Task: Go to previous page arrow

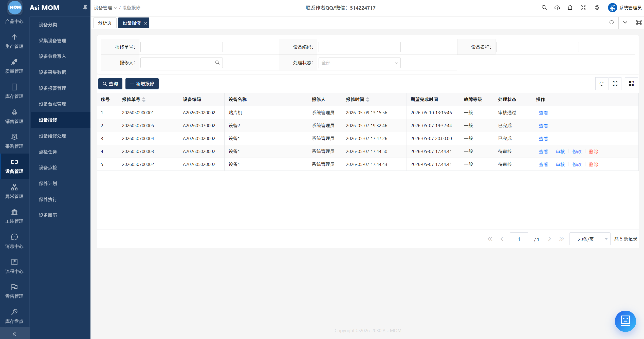Action: pyautogui.click(x=502, y=239)
